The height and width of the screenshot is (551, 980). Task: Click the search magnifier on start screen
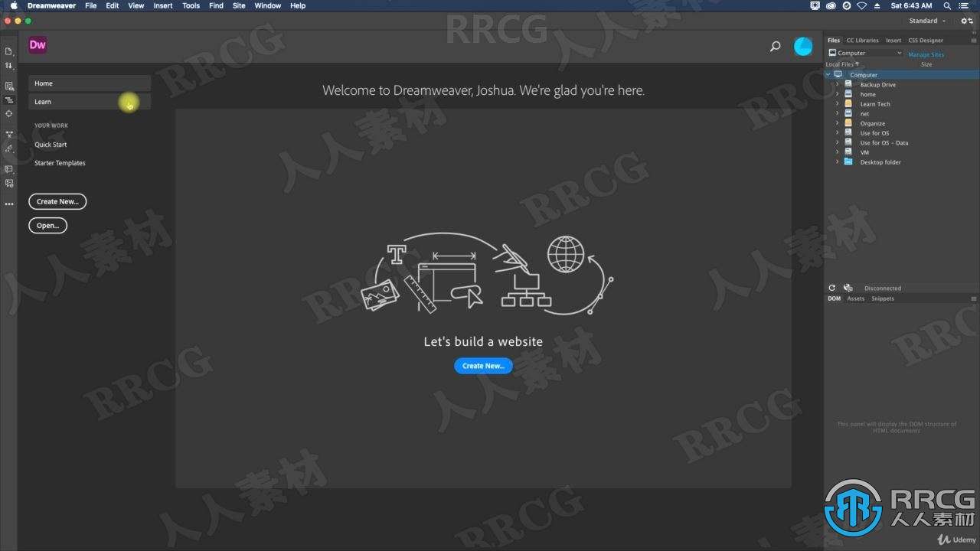(775, 47)
